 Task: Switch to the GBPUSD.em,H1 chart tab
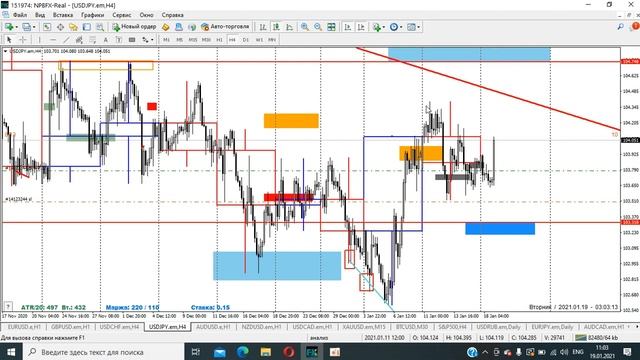click(x=70, y=327)
